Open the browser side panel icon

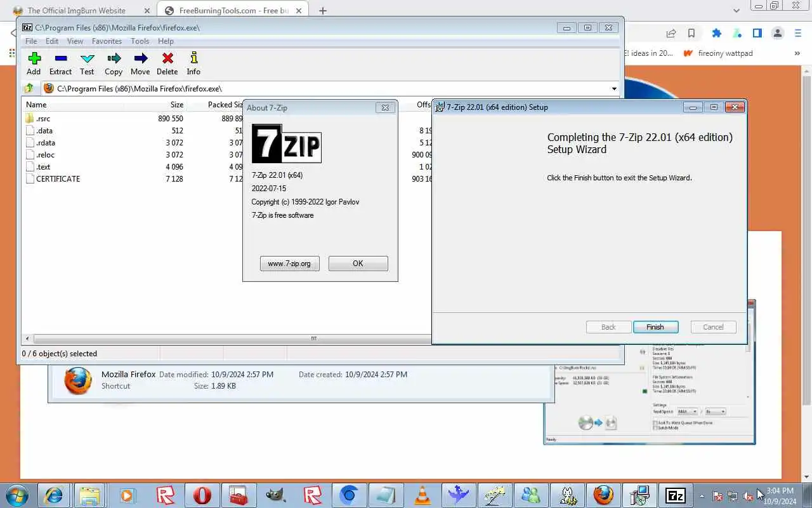(757, 34)
